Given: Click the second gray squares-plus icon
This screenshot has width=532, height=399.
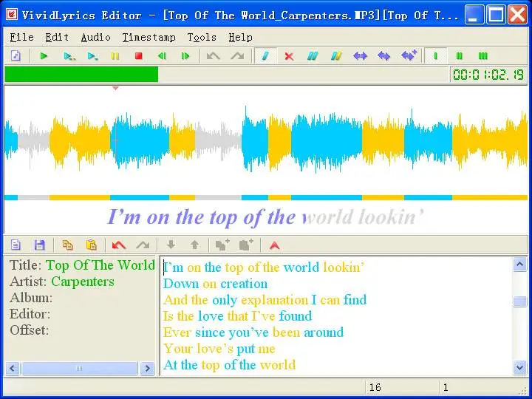Looking at the screenshot, I should (x=246, y=245).
